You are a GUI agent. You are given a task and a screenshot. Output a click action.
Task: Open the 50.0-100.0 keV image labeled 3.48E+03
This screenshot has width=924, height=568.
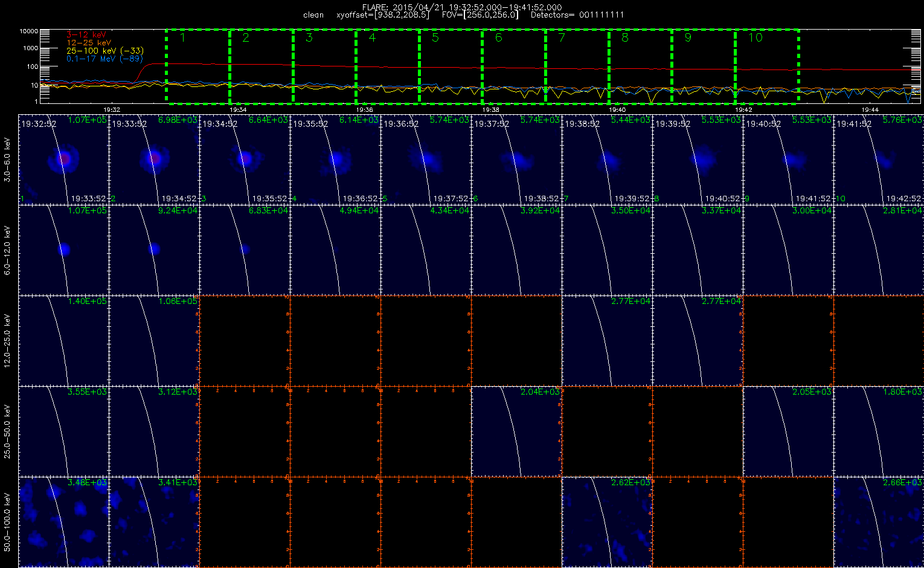[x=63, y=521]
